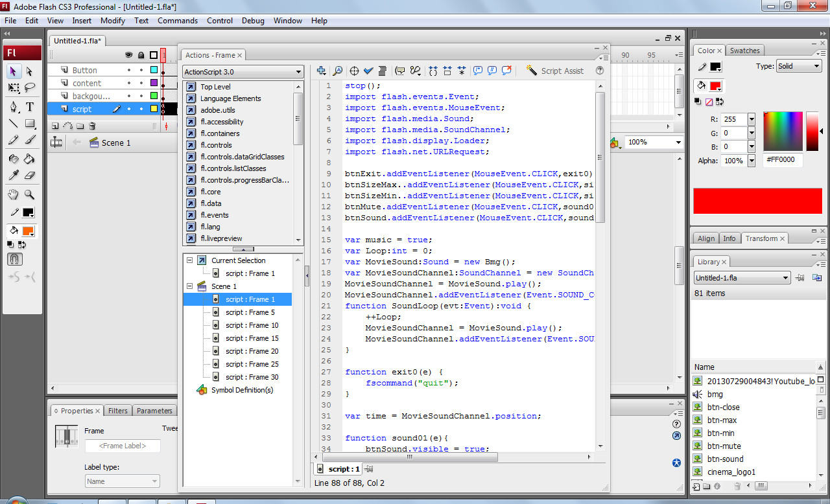Select script : Frame 15 in tree
Image resolution: width=830 pixels, height=504 pixels.
point(252,338)
